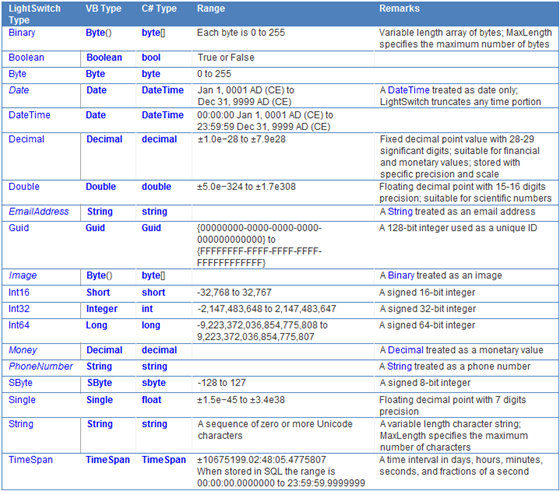Click the 'Each byte is 0 to 255' text
This screenshot has width=560, height=491.
[x=241, y=33]
